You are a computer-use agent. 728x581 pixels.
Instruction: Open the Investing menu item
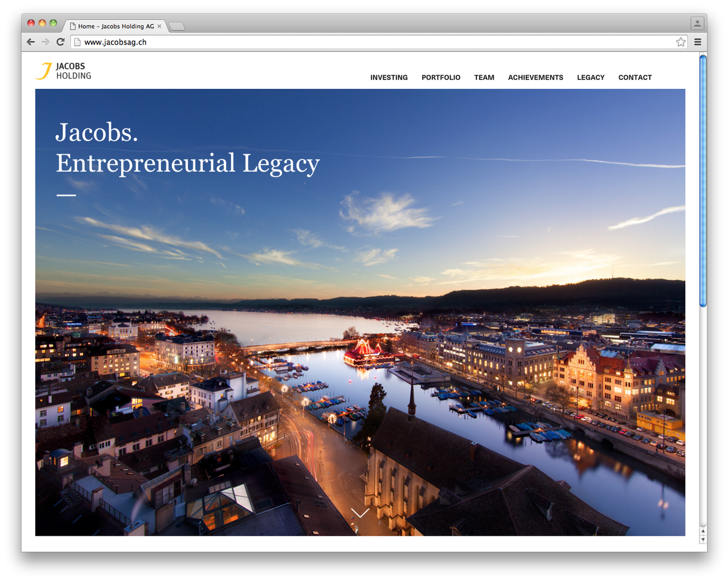coord(389,78)
